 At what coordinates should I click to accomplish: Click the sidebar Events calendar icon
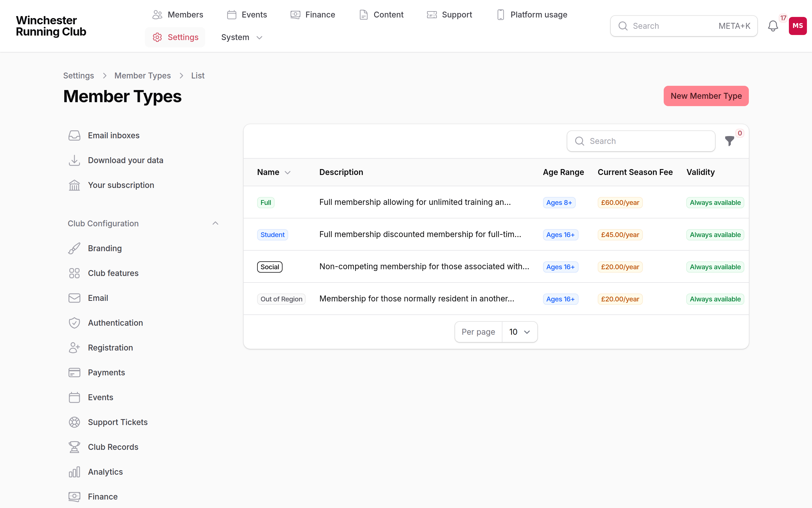[74, 397]
